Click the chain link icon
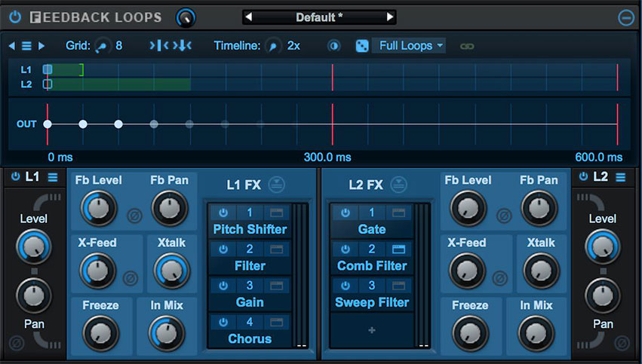The image size is (642, 364). [x=467, y=46]
